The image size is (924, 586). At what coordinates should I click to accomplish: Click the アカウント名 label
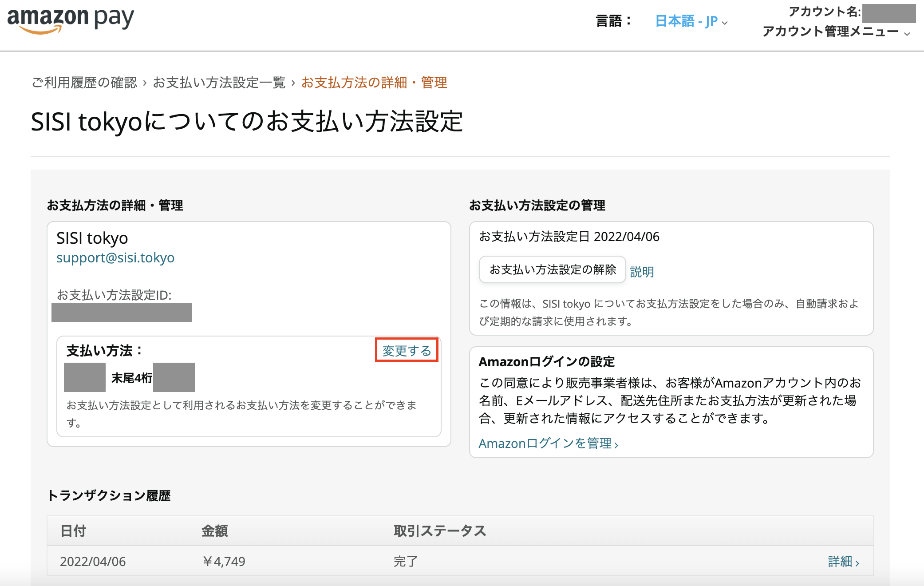coord(825,12)
